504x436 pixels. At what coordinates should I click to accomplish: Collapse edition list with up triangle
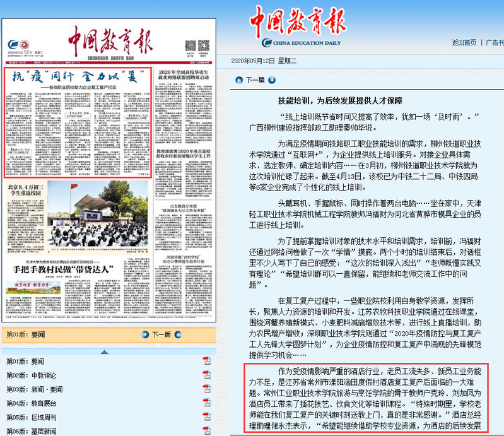pos(104,352)
